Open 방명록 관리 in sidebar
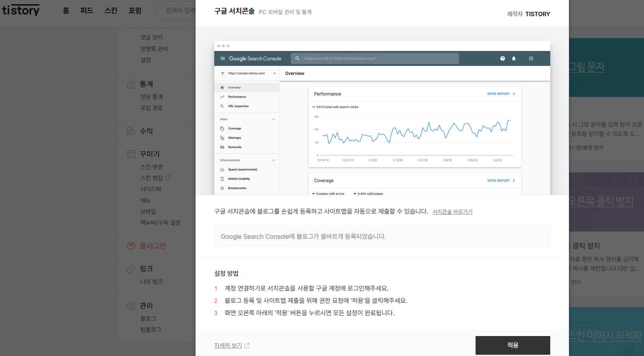Screen dimensions: 644x356 pyautogui.click(x=154, y=49)
